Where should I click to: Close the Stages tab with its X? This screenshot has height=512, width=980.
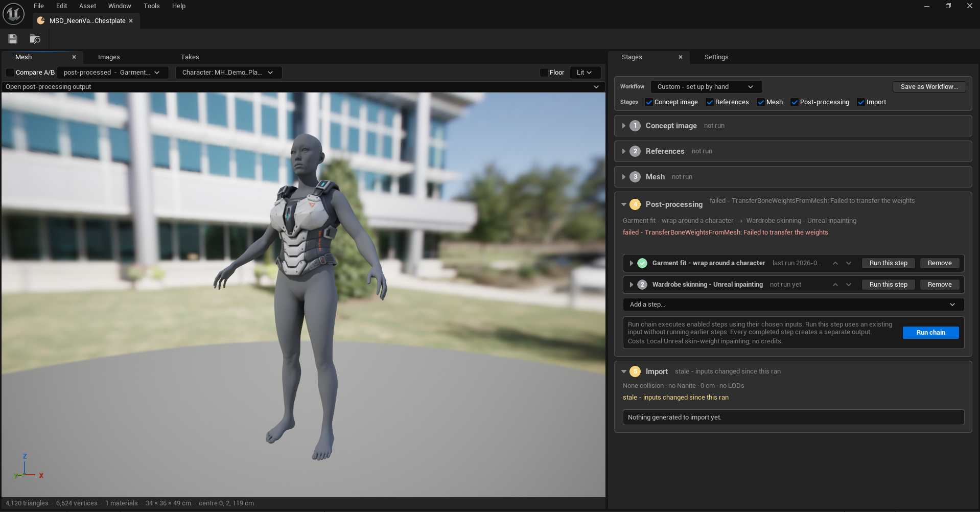[681, 57]
